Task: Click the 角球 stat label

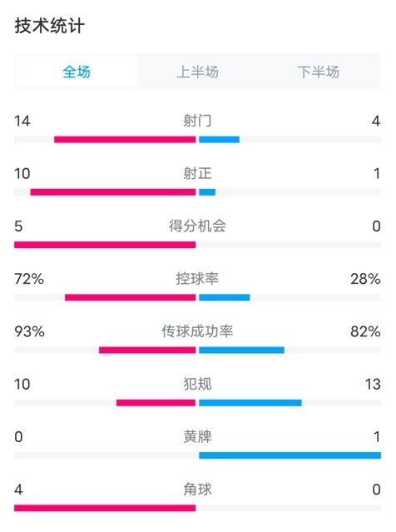Action: tap(197, 490)
